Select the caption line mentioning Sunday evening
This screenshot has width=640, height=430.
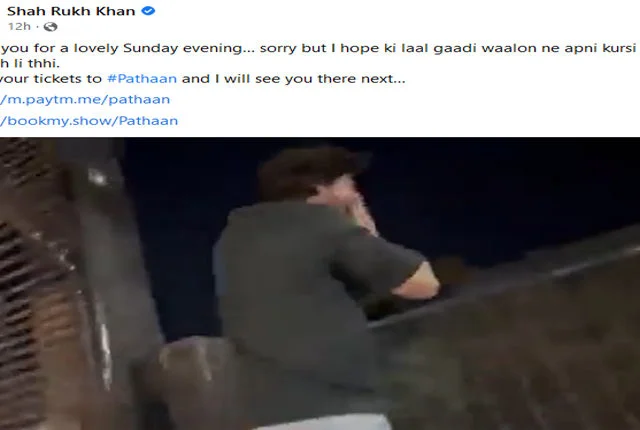318,48
